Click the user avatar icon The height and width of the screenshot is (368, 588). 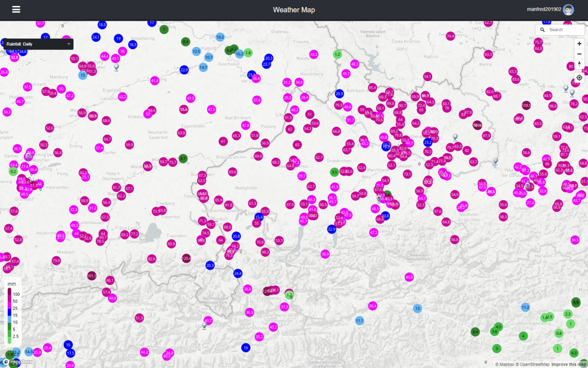[x=568, y=10]
